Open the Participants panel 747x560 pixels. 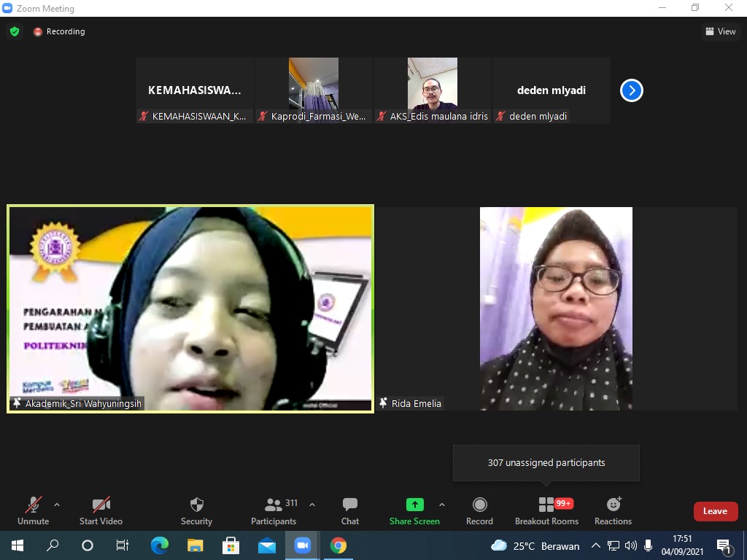[x=274, y=511]
